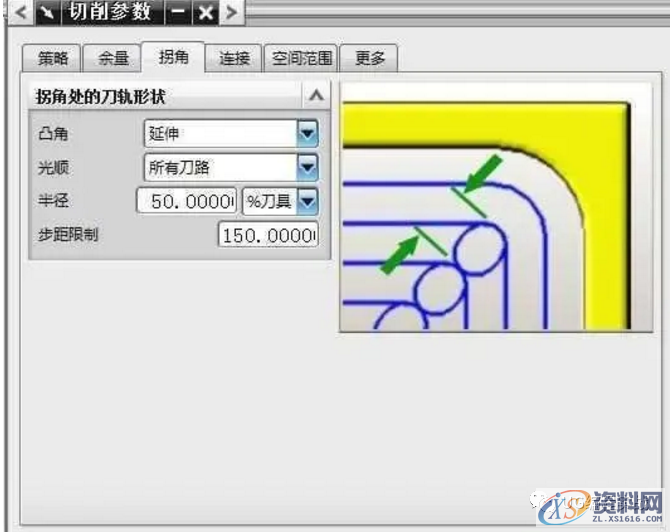Minimize the 切削参数 dialog
This screenshot has height=532, width=670.
(178, 12)
